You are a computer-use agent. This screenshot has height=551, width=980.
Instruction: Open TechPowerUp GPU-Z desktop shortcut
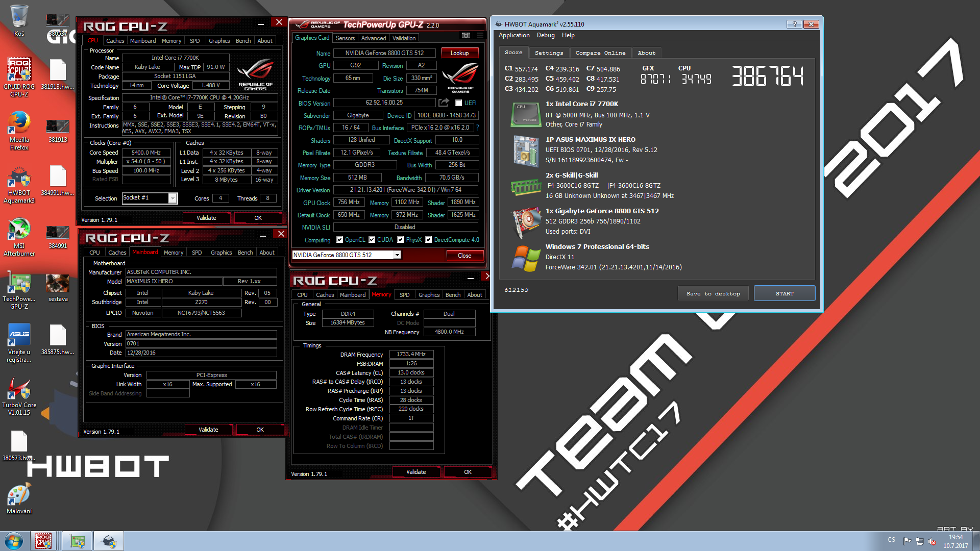[x=19, y=291]
